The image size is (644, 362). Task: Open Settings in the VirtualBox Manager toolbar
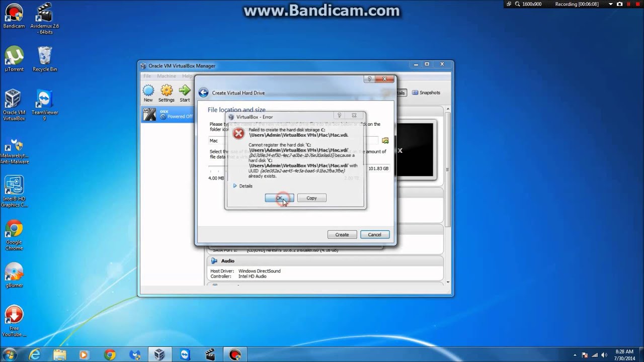pyautogui.click(x=167, y=94)
